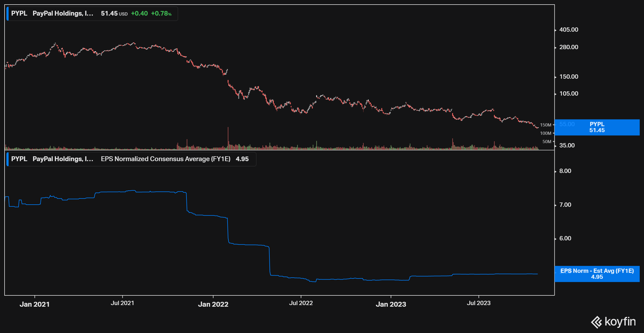Click the blue PYPL price tag label
The height and width of the screenshot is (333, 644).
(x=597, y=127)
